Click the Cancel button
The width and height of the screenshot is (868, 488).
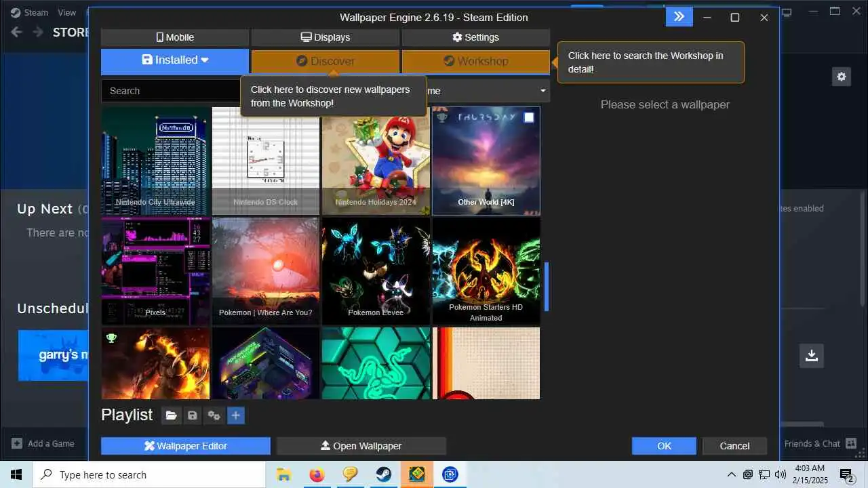(734, 446)
